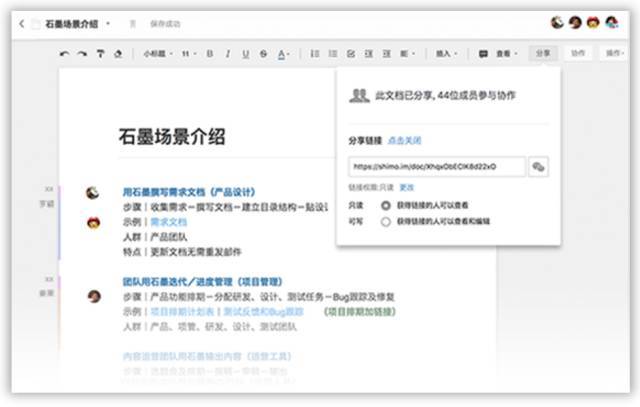Screen dimensions: 640x407
Task: Click 点击关闭 to disable share link
Action: point(404,142)
